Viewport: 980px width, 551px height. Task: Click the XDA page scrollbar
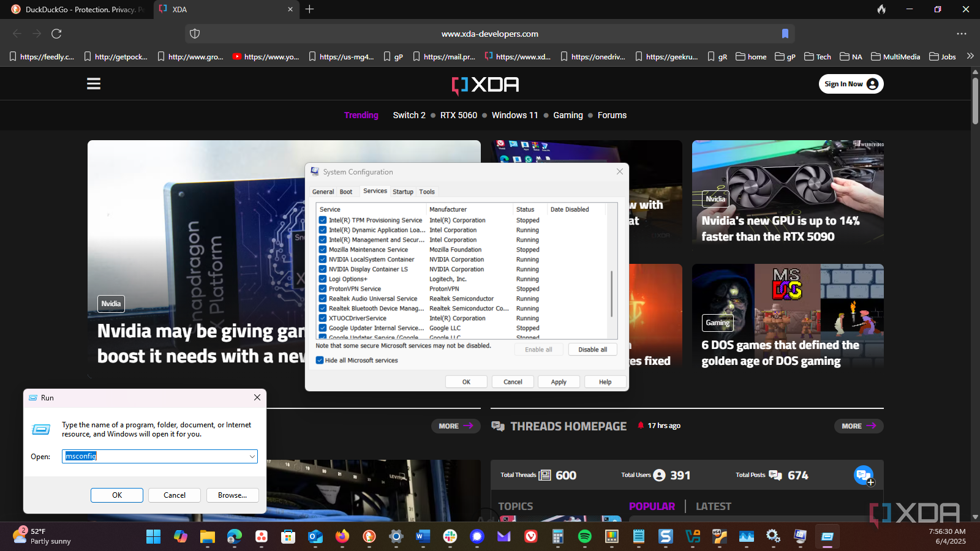pyautogui.click(x=975, y=101)
